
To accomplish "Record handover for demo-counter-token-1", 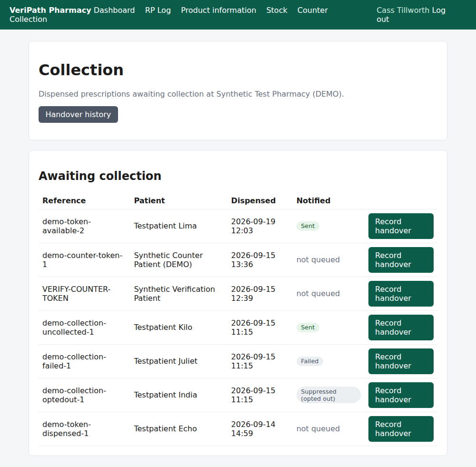I will 401,259.
